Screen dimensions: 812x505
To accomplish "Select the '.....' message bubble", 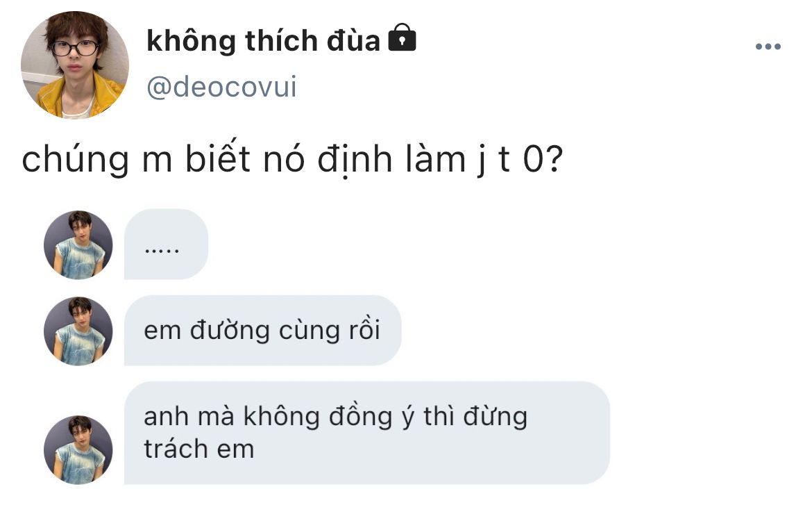I will point(167,245).
